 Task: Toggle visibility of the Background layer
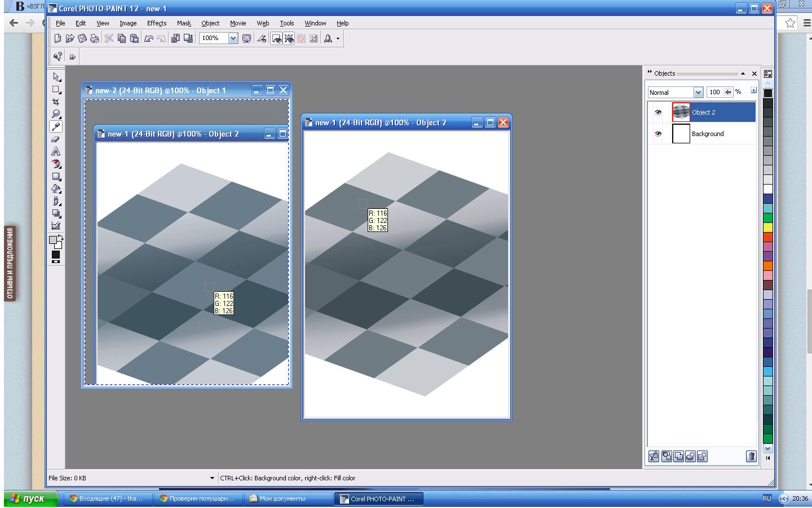point(657,134)
